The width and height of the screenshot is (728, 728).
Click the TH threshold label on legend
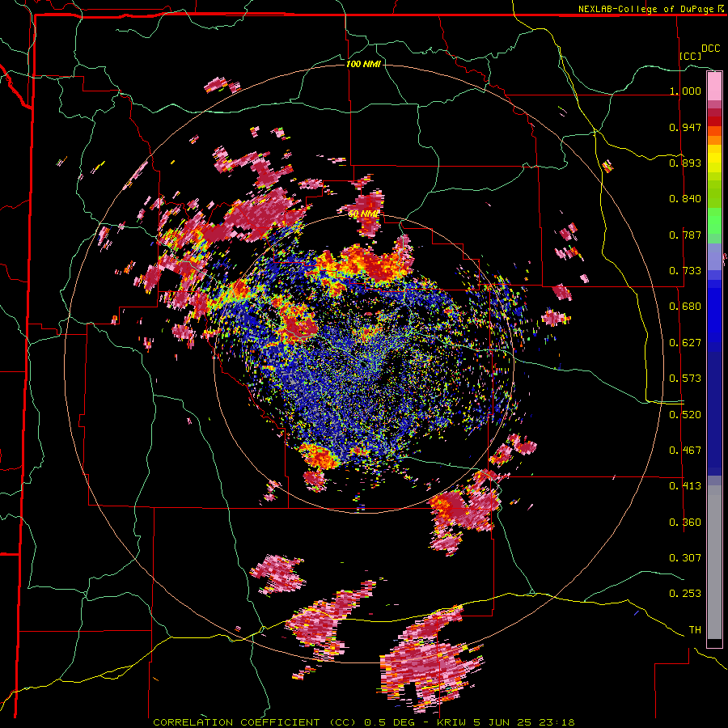click(x=695, y=630)
